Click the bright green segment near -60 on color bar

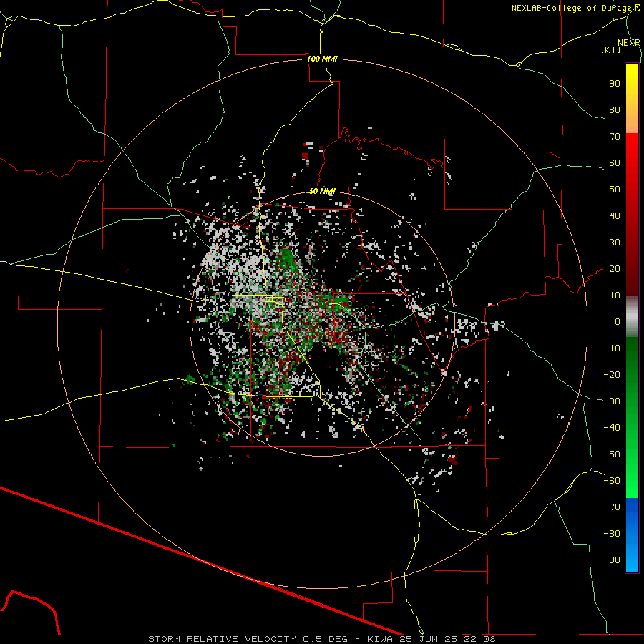pyautogui.click(x=632, y=481)
